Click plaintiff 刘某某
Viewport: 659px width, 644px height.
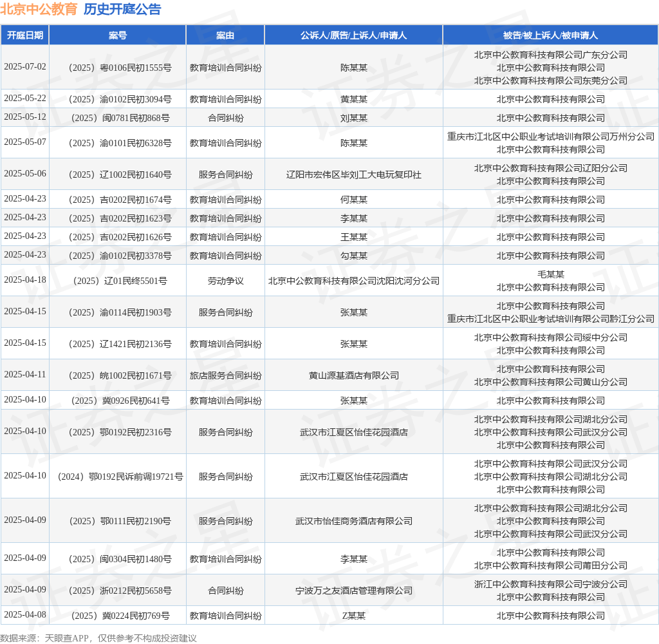tap(354, 118)
